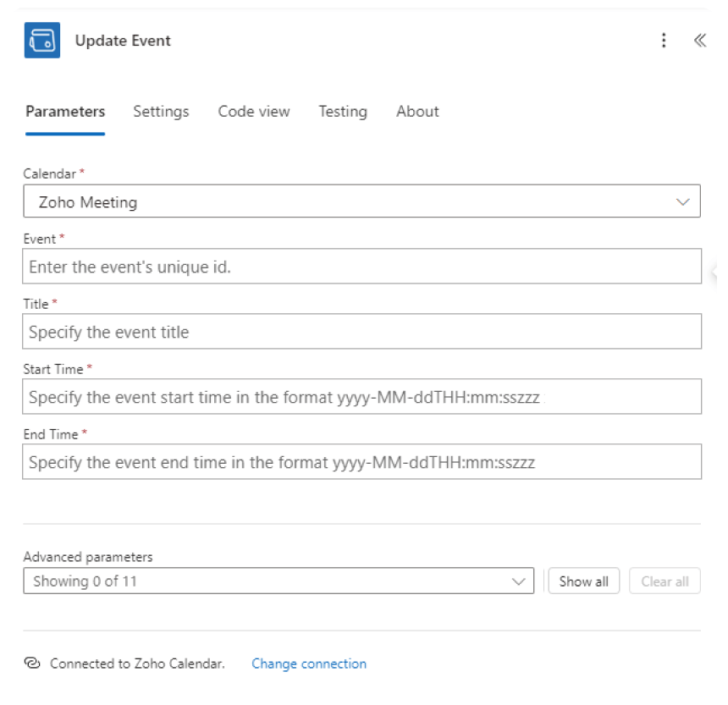Click the End Time field label
Viewport: 728px width, 705px height.
tap(51, 434)
